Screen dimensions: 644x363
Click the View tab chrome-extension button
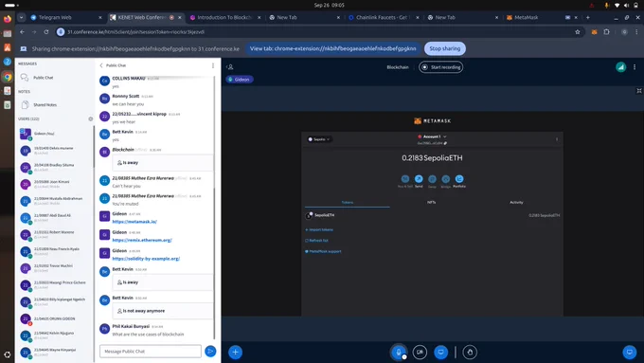(x=333, y=48)
